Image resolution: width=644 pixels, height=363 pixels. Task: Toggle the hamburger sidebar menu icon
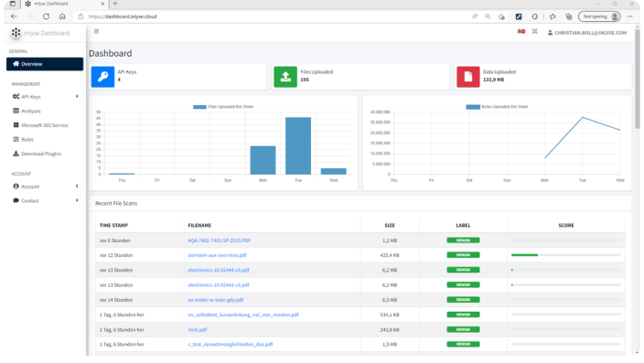pos(97,31)
